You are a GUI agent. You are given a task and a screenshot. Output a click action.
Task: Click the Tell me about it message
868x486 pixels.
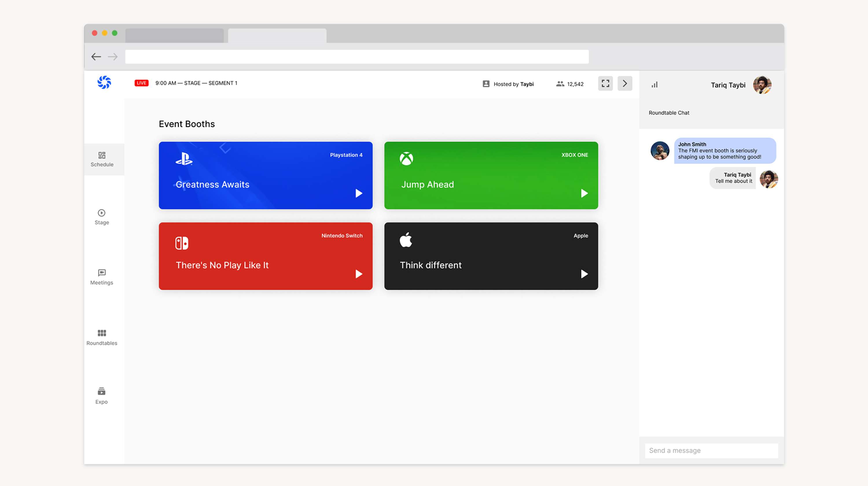point(733,181)
